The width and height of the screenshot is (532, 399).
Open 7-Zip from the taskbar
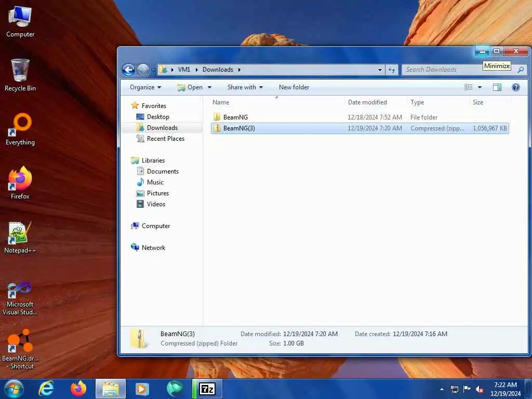(207, 389)
